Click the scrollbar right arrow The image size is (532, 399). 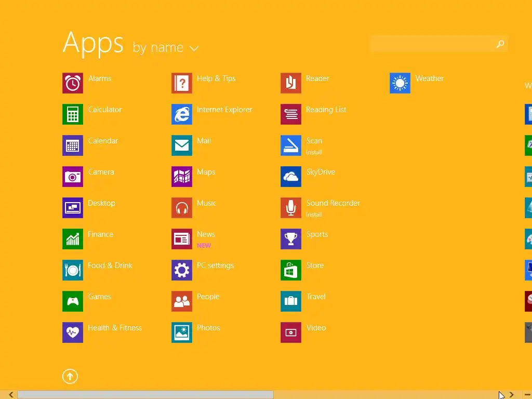click(x=512, y=395)
